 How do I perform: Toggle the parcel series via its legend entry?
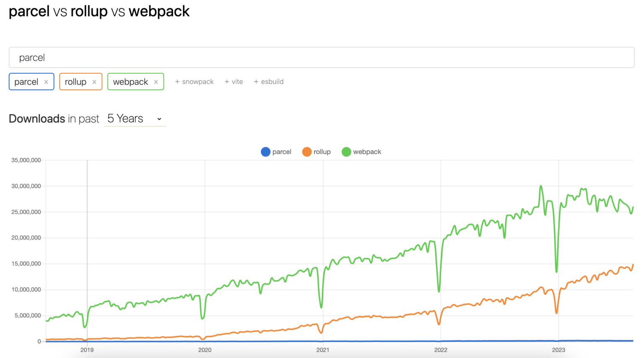click(x=276, y=152)
